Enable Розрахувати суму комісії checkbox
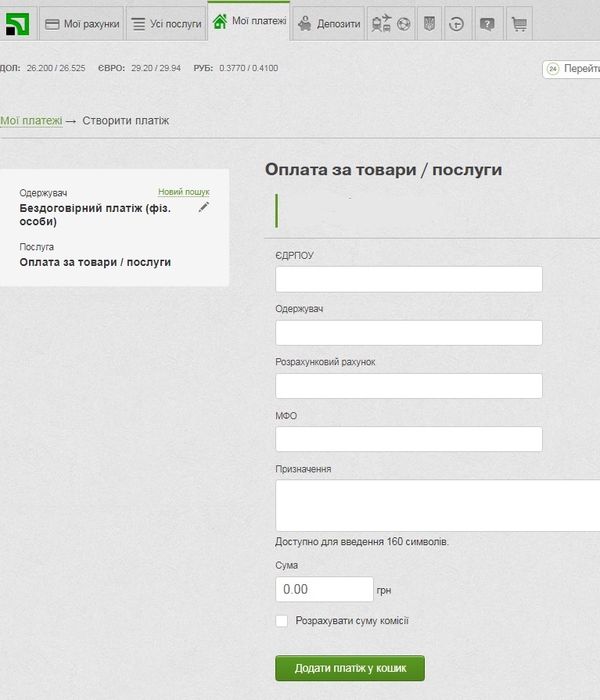This screenshot has width=600, height=700. coord(282,621)
